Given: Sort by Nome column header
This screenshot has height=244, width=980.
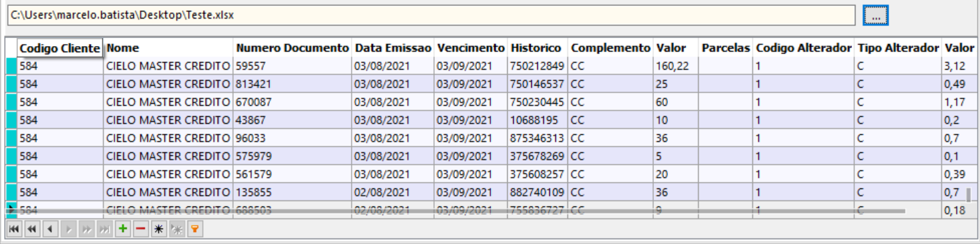Looking at the screenshot, I should [x=169, y=48].
